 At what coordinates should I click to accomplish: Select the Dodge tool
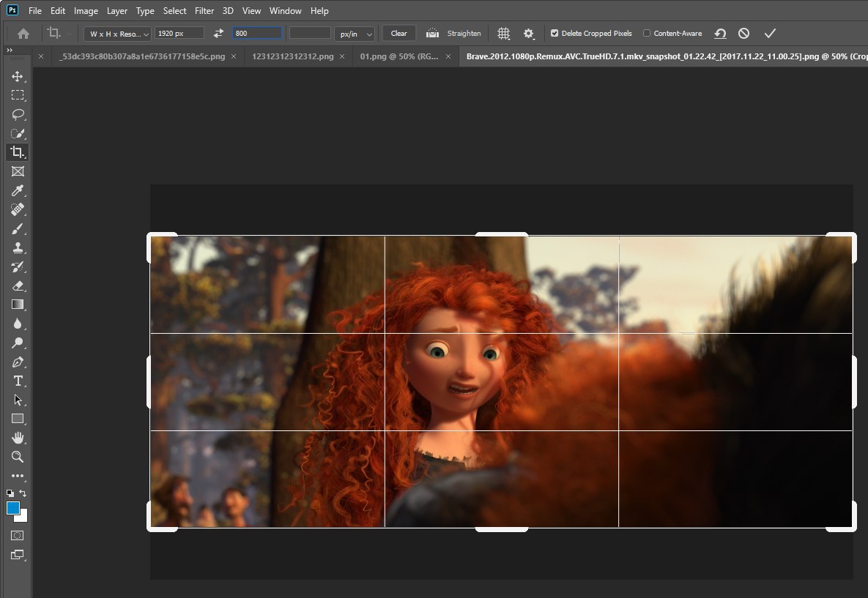pyautogui.click(x=17, y=343)
